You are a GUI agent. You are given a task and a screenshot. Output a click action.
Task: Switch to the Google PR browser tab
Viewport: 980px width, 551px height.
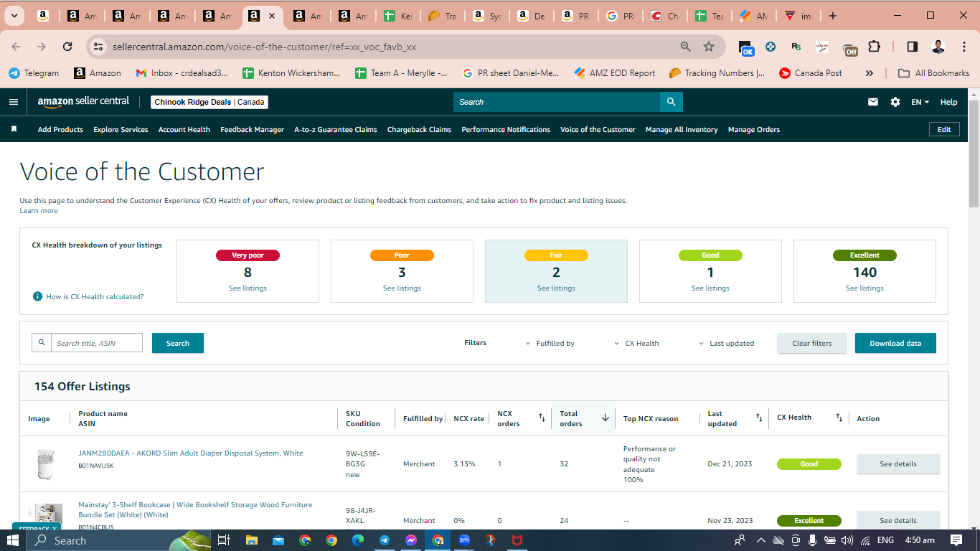click(x=621, y=16)
